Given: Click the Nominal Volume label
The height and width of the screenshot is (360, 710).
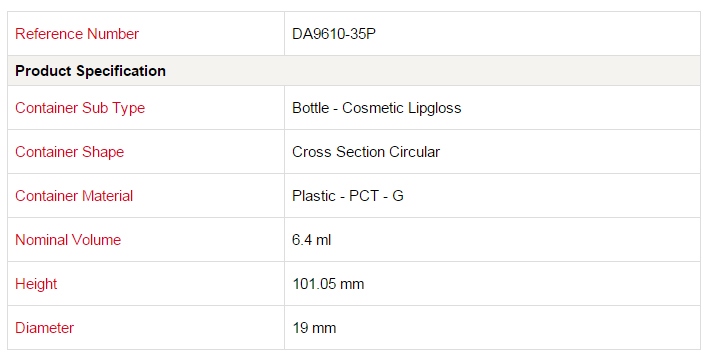Looking at the screenshot, I should click(68, 240).
